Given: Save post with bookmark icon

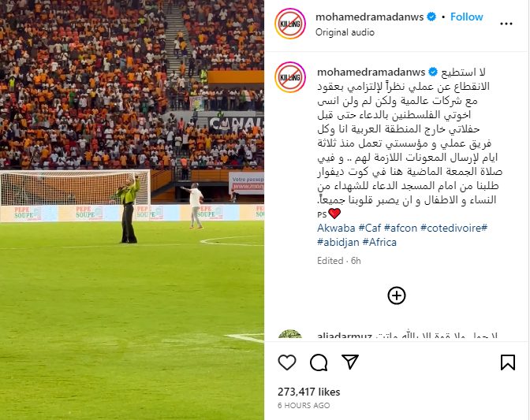Looking at the screenshot, I should pos(508,362).
